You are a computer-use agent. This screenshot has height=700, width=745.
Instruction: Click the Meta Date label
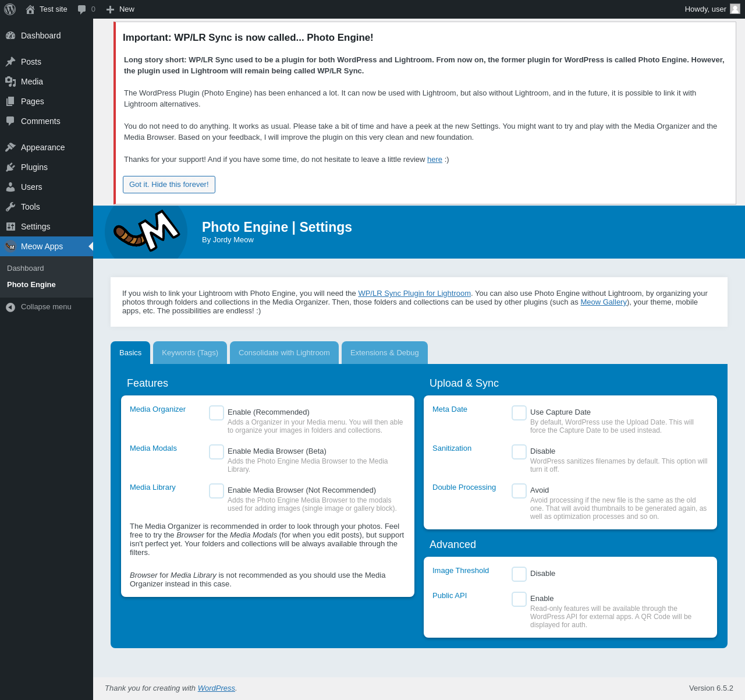click(450, 409)
